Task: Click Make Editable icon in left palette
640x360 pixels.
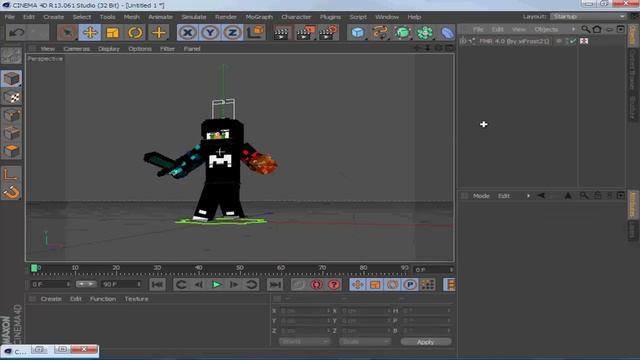Action: pyautogui.click(x=11, y=56)
